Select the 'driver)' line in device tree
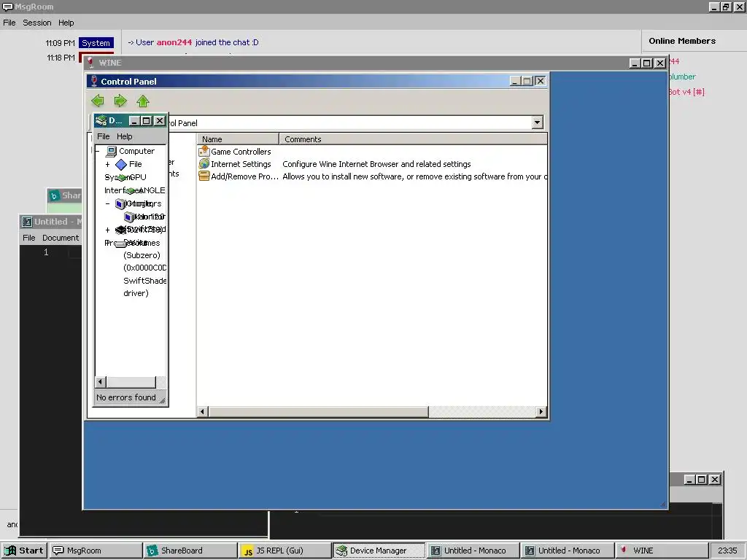This screenshot has height=560, width=747. tap(136, 293)
